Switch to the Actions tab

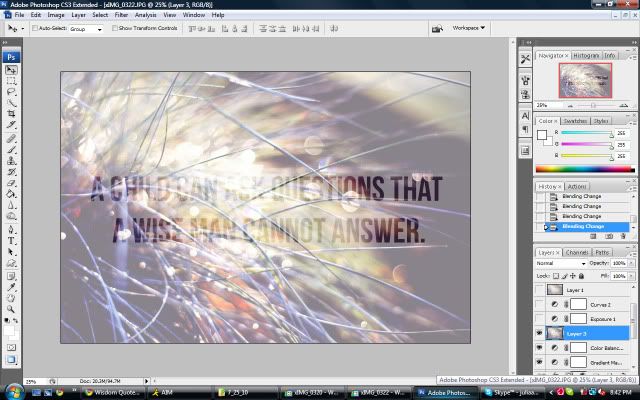point(577,187)
